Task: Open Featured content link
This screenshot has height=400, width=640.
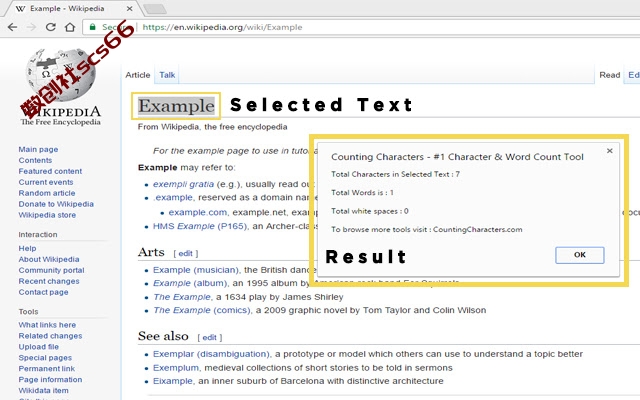Action: coord(50,171)
